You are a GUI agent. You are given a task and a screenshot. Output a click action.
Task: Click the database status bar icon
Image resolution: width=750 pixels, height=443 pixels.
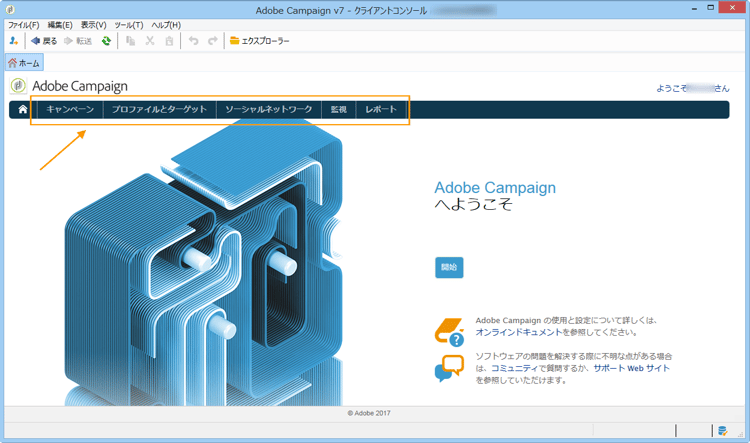coord(723,431)
